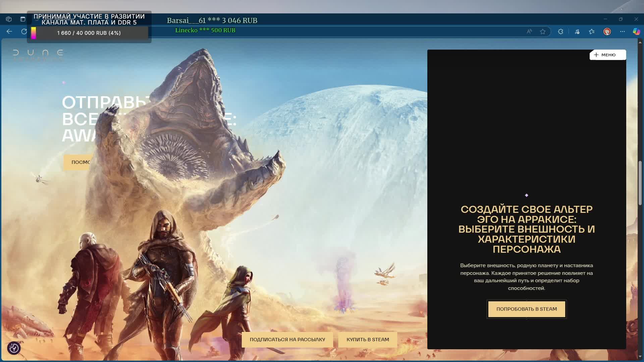Click КУПИТЬ В STEAM button
The image size is (644, 362).
click(x=368, y=340)
